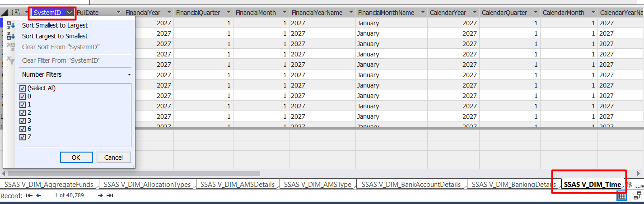This screenshot has width=644, height=204.
Task: Open the CalendarMonth column filter dropdown
Action: coord(593,13)
